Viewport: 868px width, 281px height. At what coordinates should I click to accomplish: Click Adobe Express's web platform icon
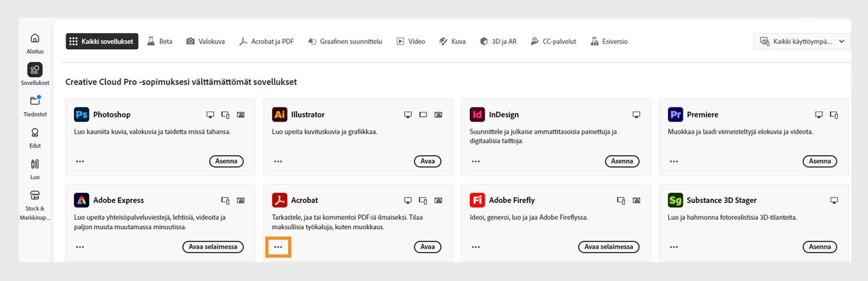click(x=241, y=201)
